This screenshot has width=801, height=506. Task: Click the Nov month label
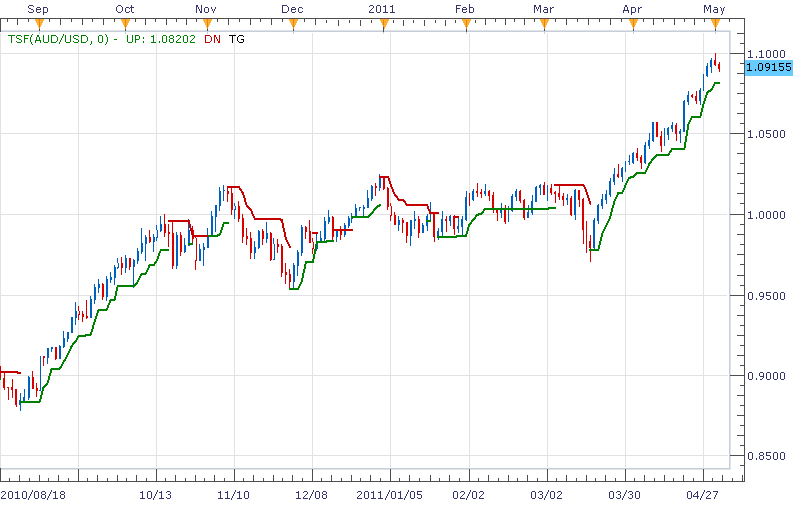click(206, 9)
